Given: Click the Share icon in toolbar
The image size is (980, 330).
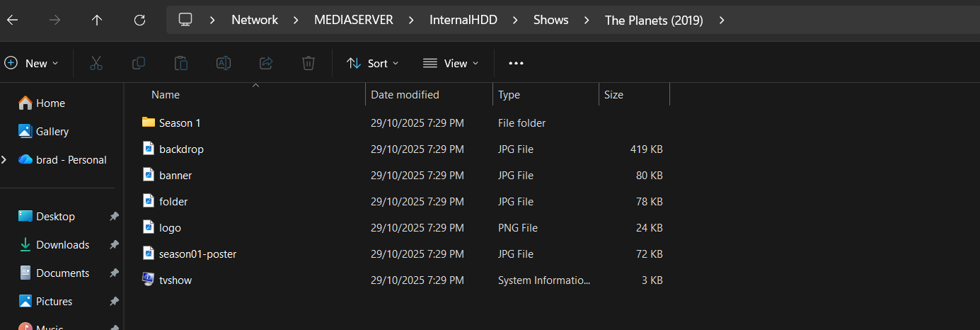Looking at the screenshot, I should tap(266, 63).
